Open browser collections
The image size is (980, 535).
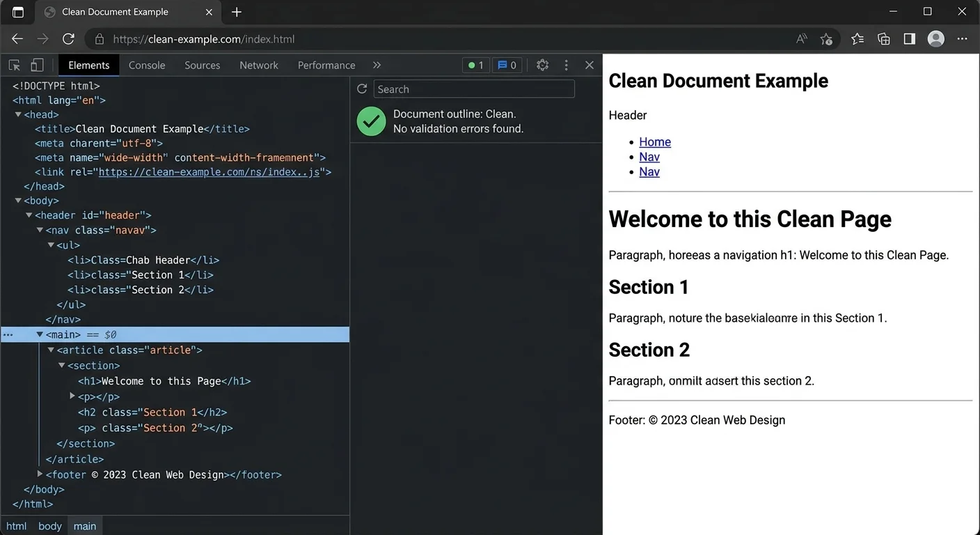[x=884, y=39]
